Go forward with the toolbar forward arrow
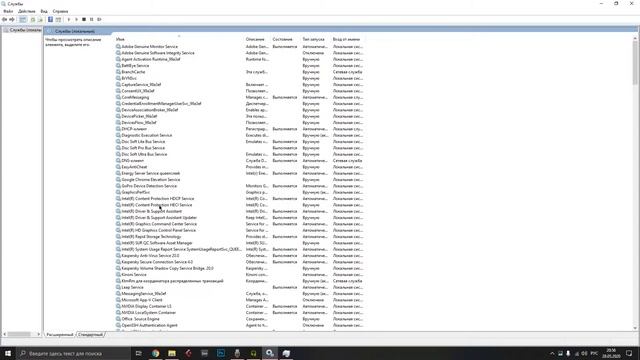This screenshot has height=360, width=640. pos(12,20)
